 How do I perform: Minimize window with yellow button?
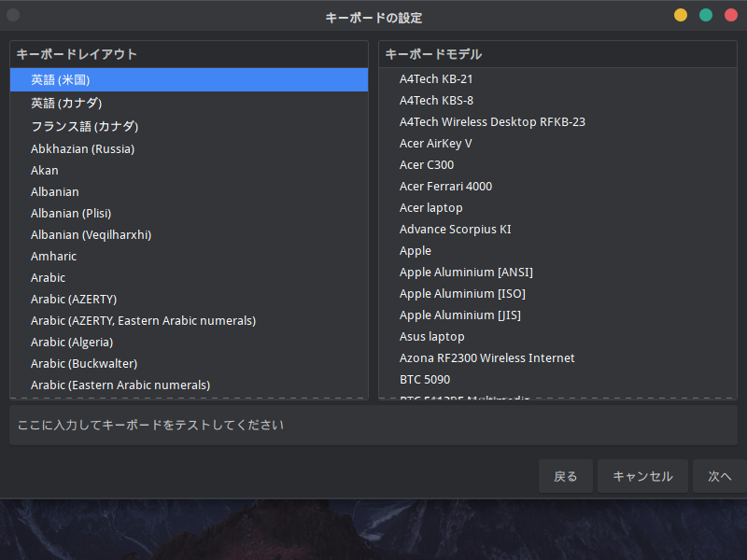pos(681,15)
